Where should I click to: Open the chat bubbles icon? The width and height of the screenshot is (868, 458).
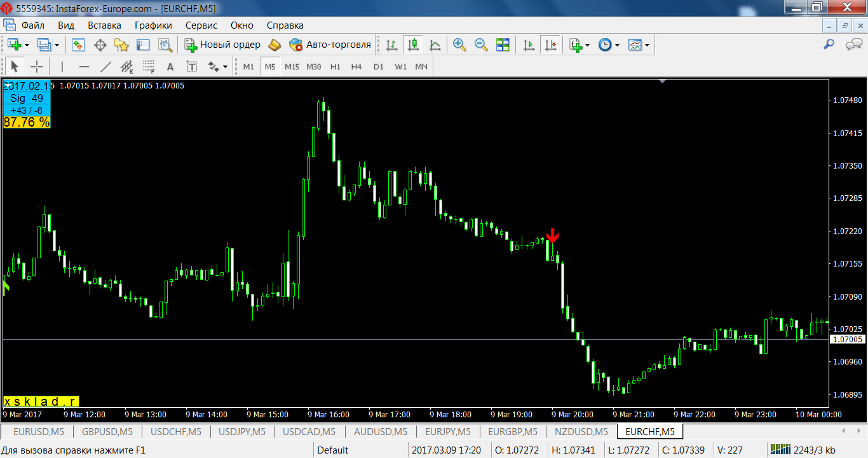(x=853, y=45)
